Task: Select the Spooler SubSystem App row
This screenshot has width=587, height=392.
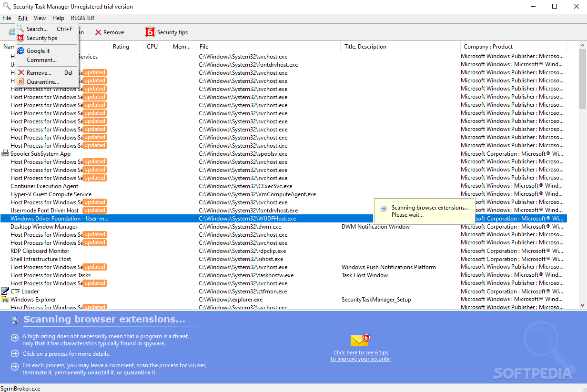Action: coord(283,154)
